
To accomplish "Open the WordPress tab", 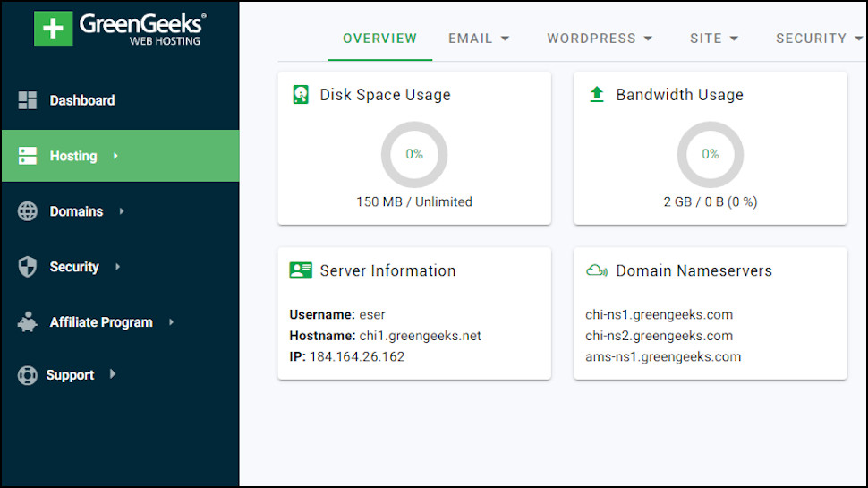I will point(600,39).
